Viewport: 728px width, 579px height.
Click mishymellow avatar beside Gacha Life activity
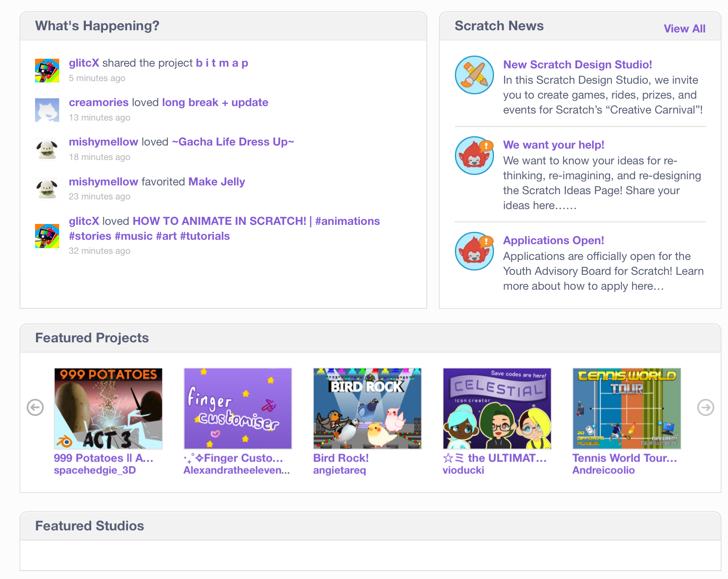pyautogui.click(x=47, y=149)
